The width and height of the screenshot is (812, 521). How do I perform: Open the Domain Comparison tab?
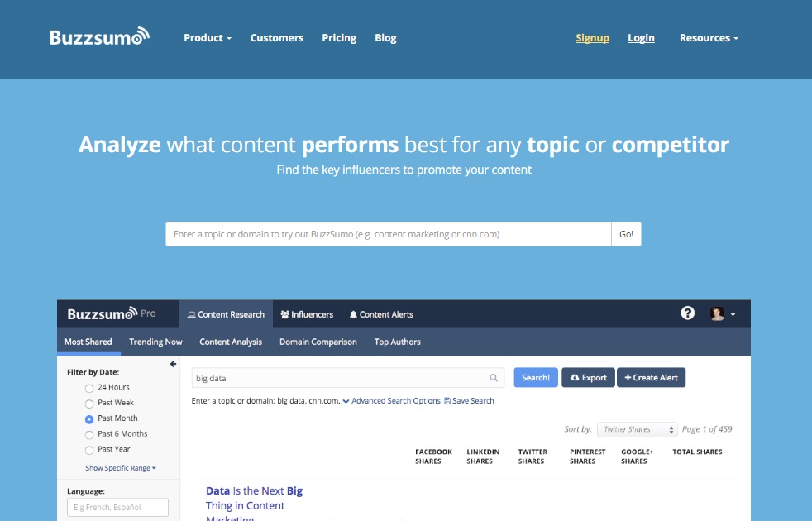318,342
